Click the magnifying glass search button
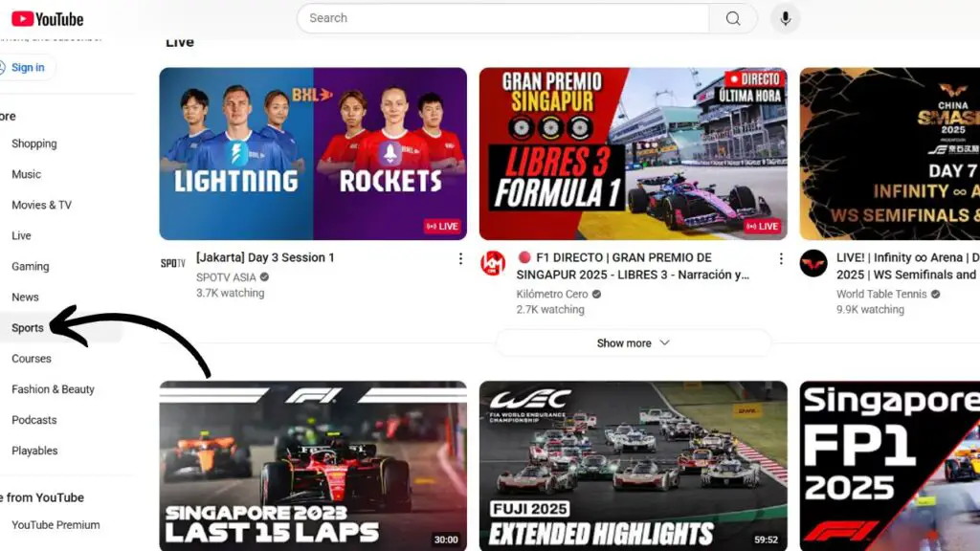The height and width of the screenshot is (551, 980). pyautogui.click(x=733, y=18)
